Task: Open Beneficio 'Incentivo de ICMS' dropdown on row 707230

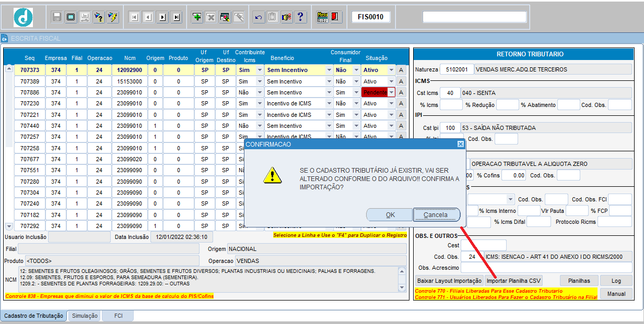Action: coord(329,103)
